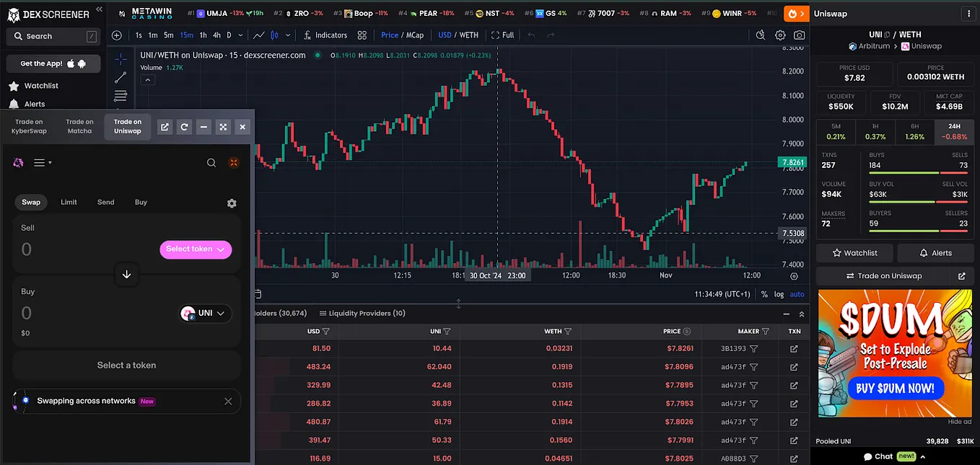Add the pair to Watchlist in the right panel
The image size is (980, 465).
click(x=855, y=253)
